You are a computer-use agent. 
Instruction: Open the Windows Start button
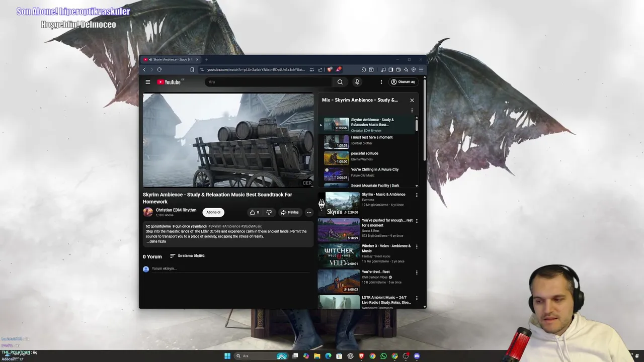click(227, 356)
